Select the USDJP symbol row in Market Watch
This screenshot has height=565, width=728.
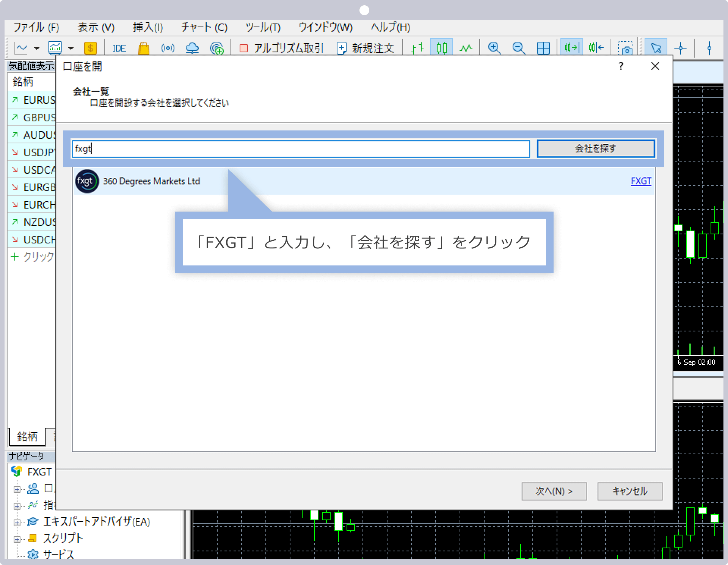pos(32,152)
